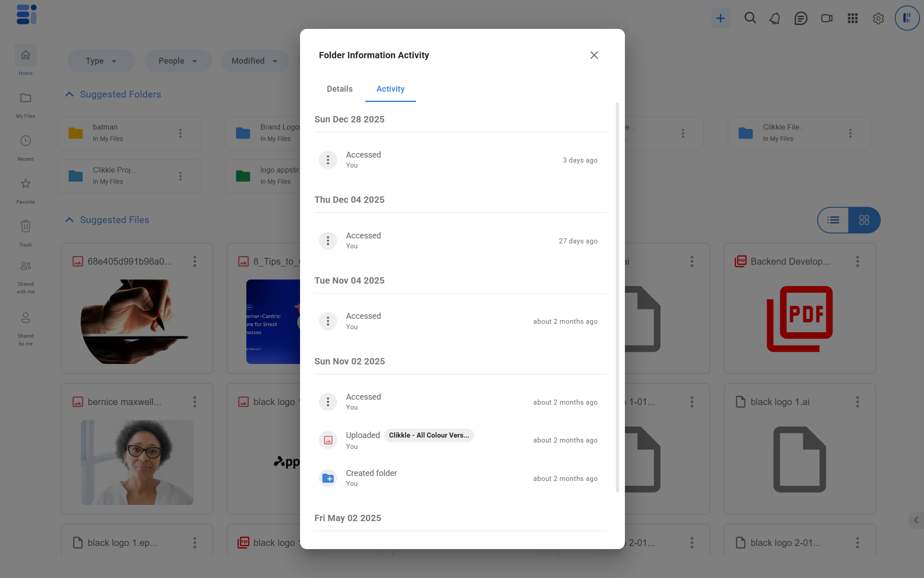The height and width of the screenshot is (578, 924).
Task: Click the video camera icon
Action: point(827,19)
